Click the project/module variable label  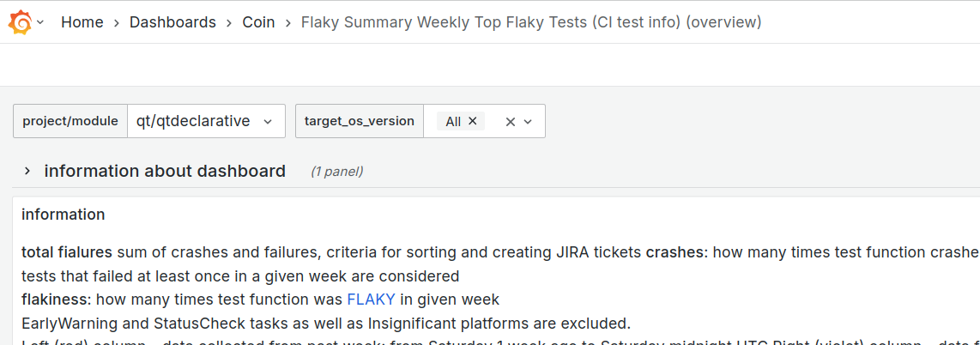pos(70,121)
